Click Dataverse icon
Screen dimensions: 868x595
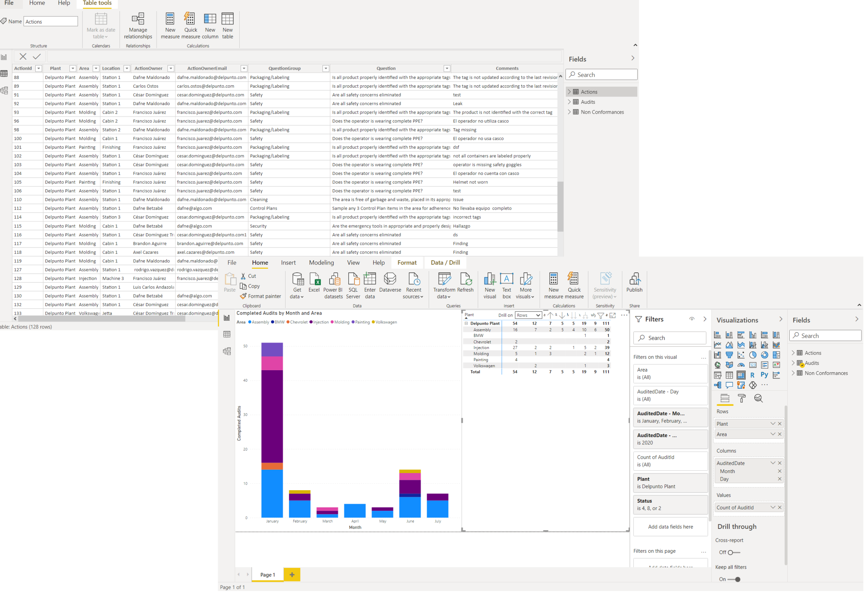391,279
